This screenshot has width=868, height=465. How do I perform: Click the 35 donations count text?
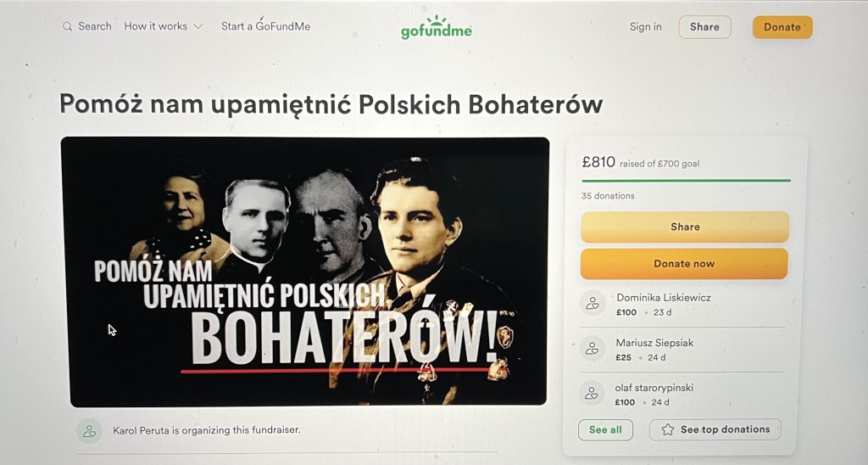click(x=608, y=196)
